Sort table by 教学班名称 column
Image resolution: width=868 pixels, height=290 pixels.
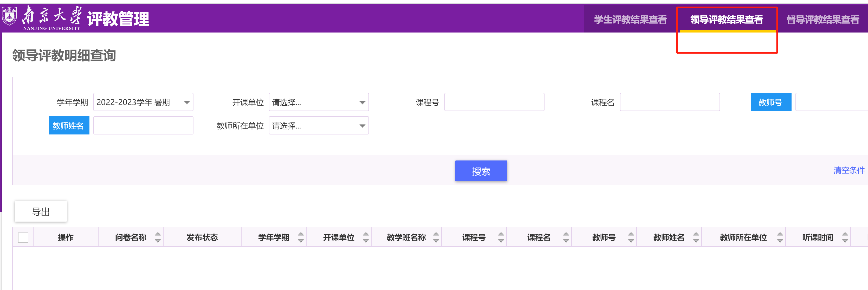point(436,237)
